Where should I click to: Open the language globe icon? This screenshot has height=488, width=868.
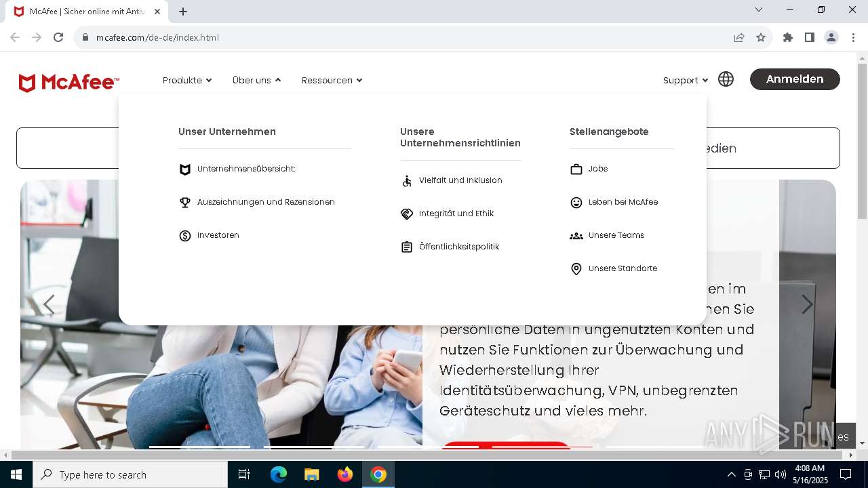[726, 79]
